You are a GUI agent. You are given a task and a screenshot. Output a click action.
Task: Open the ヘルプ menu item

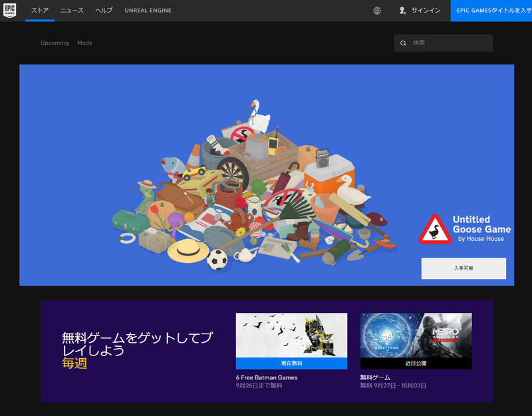[x=104, y=11]
